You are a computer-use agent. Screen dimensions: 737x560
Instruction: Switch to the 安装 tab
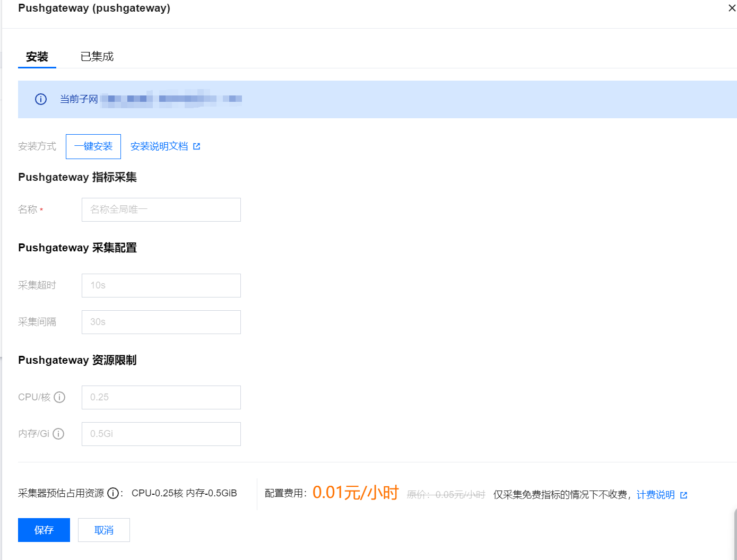(37, 57)
